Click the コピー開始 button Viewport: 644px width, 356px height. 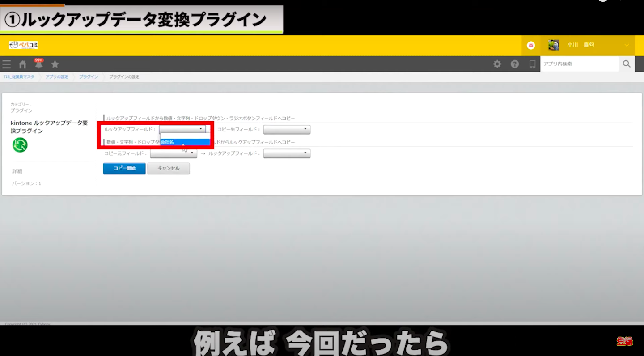pos(124,168)
